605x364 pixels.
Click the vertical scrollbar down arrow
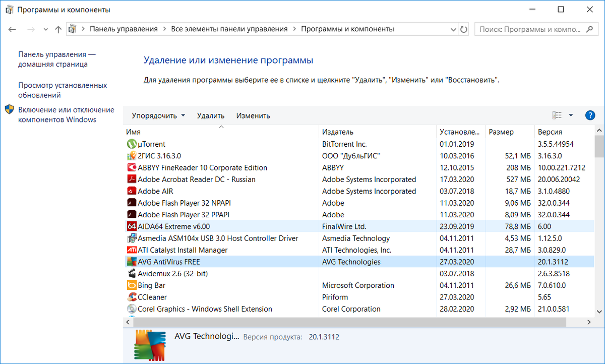tap(599, 313)
